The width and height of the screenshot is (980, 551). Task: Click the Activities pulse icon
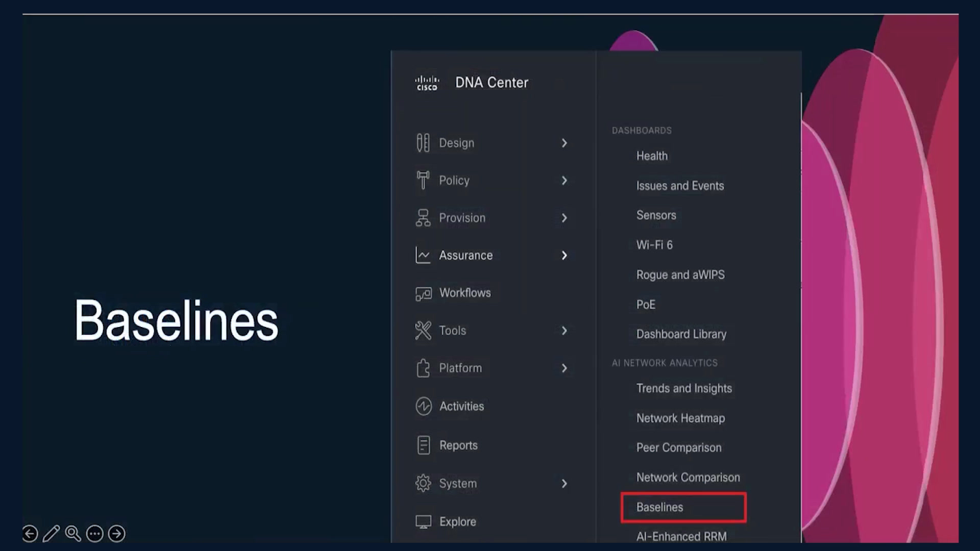[423, 406]
